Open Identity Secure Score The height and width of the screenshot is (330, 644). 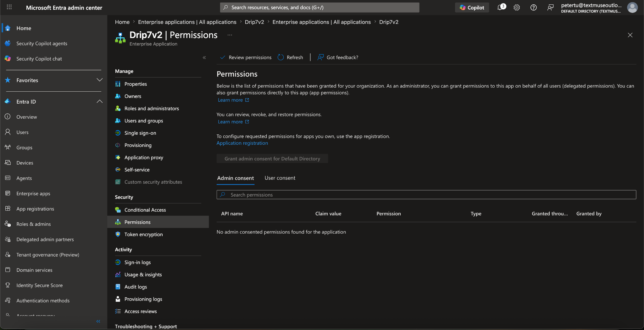pyautogui.click(x=40, y=285)
